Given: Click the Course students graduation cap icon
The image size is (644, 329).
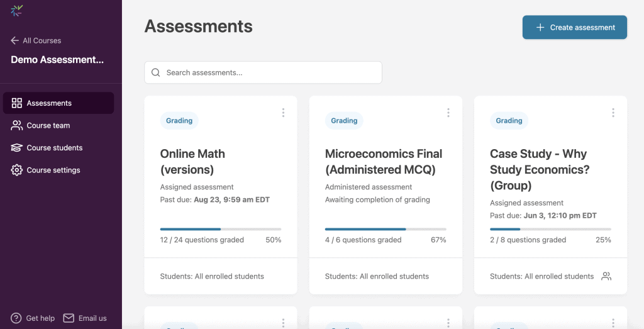Looking at the screenshot, I should [x=17, y=147].
